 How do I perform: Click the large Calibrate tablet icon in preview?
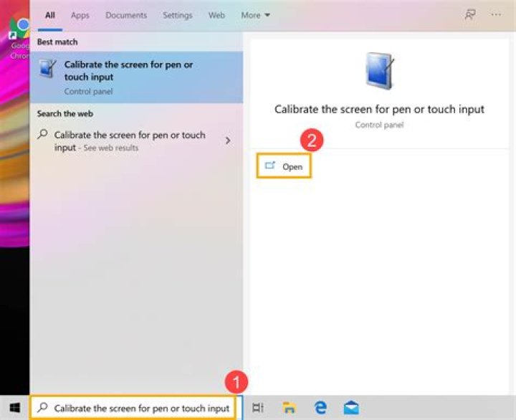tap(379, 73)
